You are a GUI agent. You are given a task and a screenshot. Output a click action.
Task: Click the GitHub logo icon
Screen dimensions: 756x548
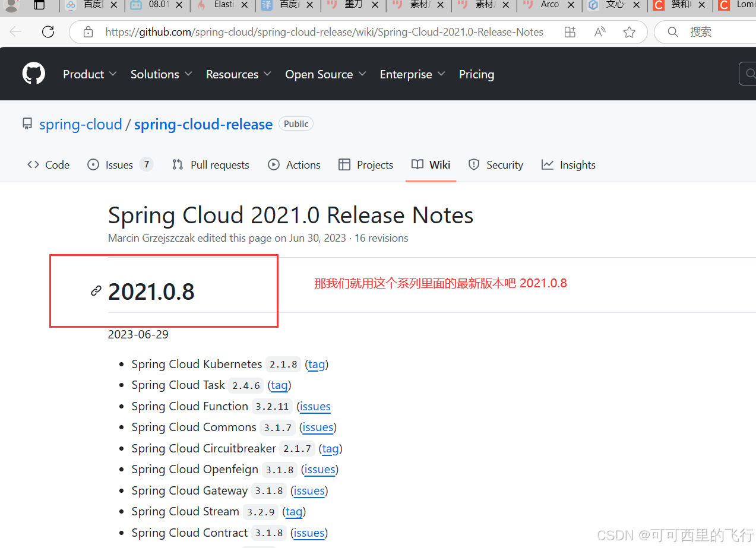[x=34, y=74]
